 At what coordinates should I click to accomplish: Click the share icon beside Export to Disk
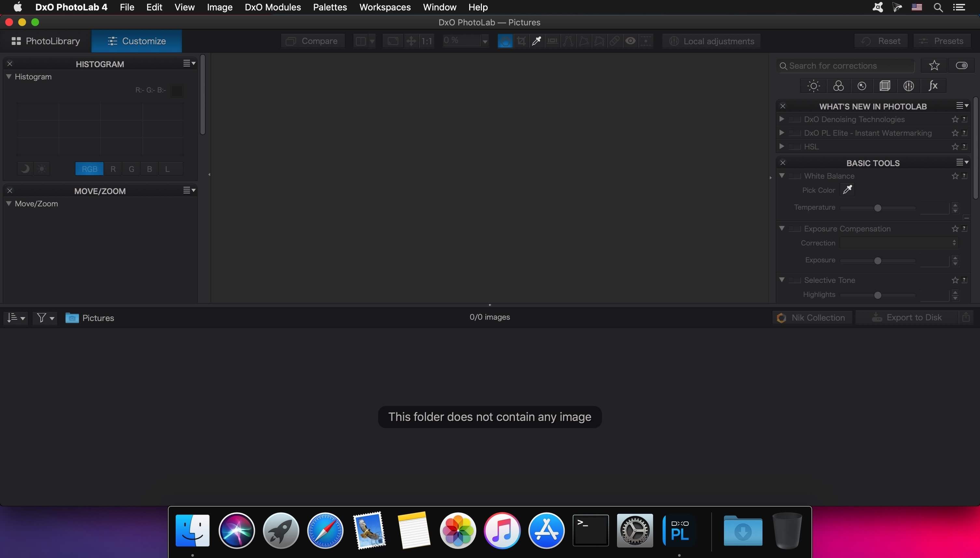(x=966, y=317)
